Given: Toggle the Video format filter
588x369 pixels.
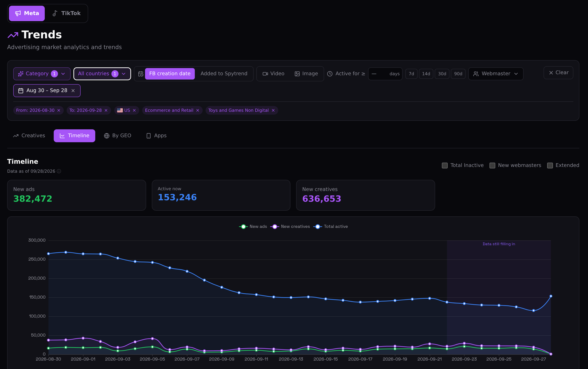Looking at the screenshot, I should (x=274, y=74).
